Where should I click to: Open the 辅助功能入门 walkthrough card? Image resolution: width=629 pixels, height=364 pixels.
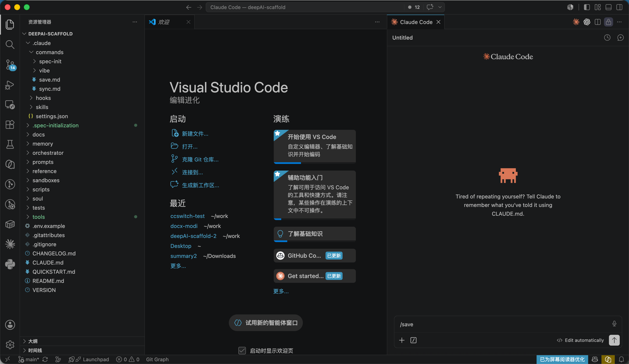coord(314,195)
